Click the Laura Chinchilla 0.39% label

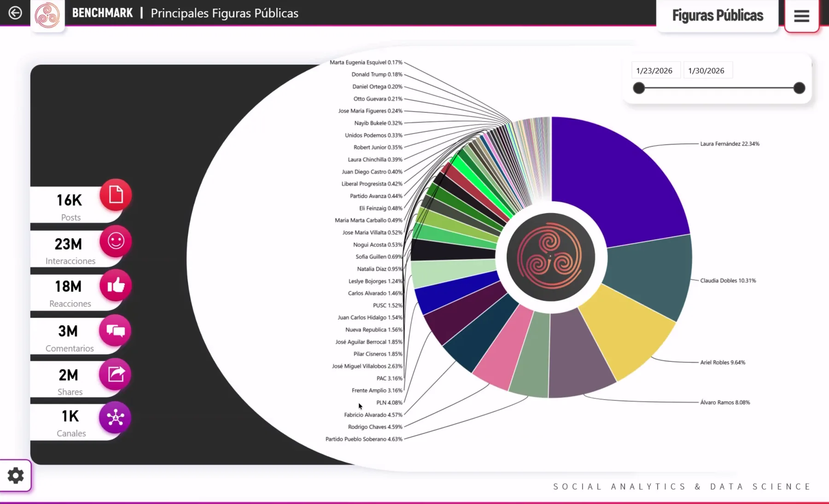coord(375,159)
